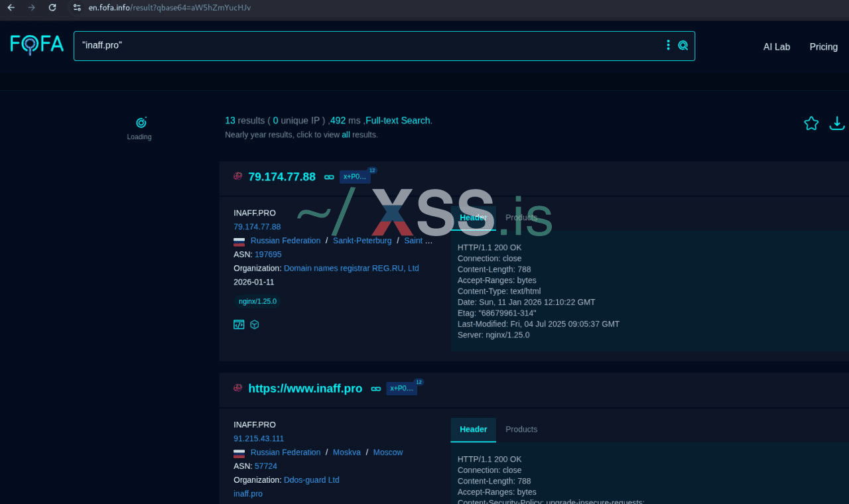This screenshot has width=849, height=504.
Task: Go back using the browser back arrow
Action: 11,7
